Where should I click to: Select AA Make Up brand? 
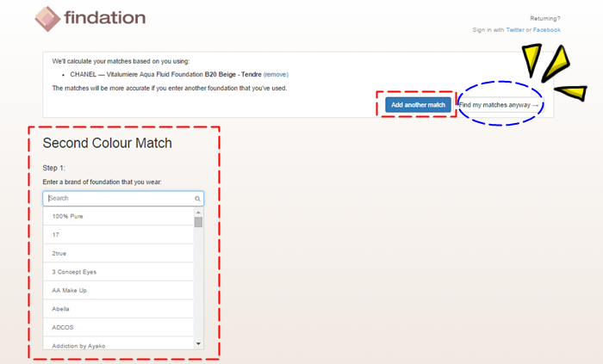click(118, 290)
